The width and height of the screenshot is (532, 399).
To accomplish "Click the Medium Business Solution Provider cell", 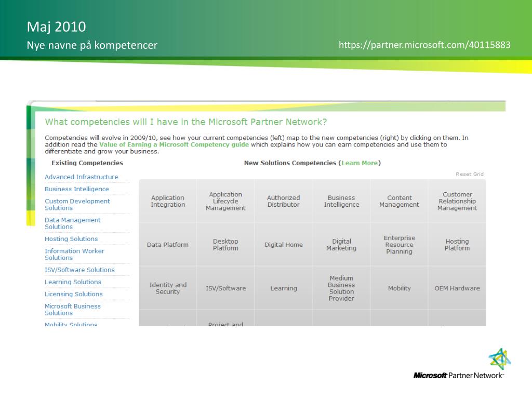I will 341,288.
